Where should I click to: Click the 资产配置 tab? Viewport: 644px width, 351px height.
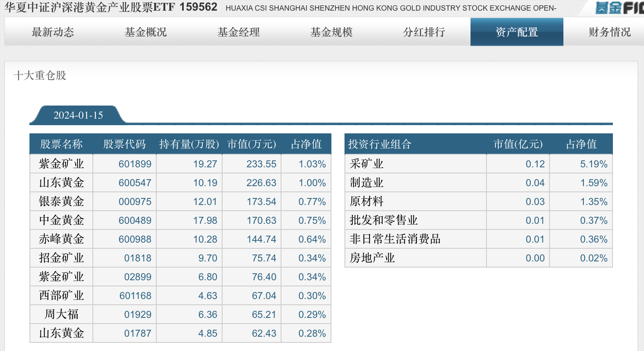tap(517, 32)
